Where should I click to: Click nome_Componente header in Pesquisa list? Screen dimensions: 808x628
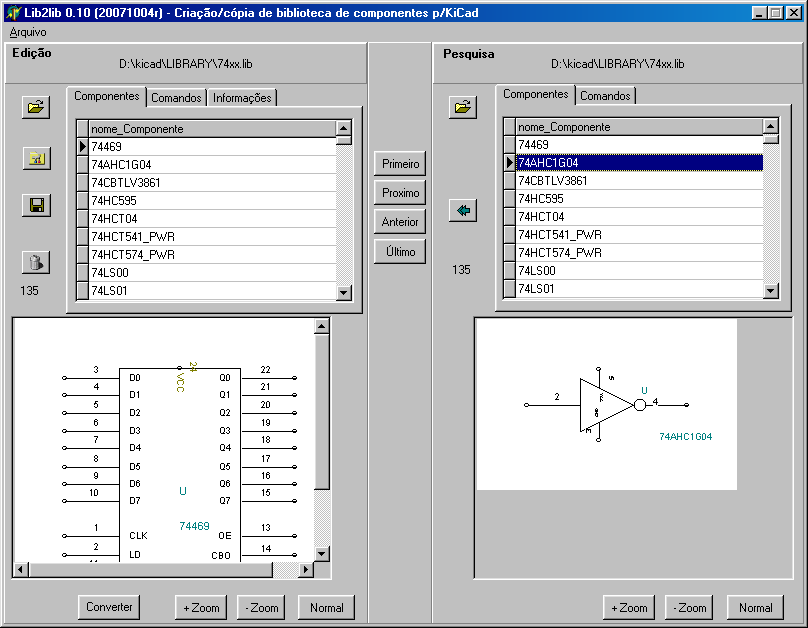[639, 127]
